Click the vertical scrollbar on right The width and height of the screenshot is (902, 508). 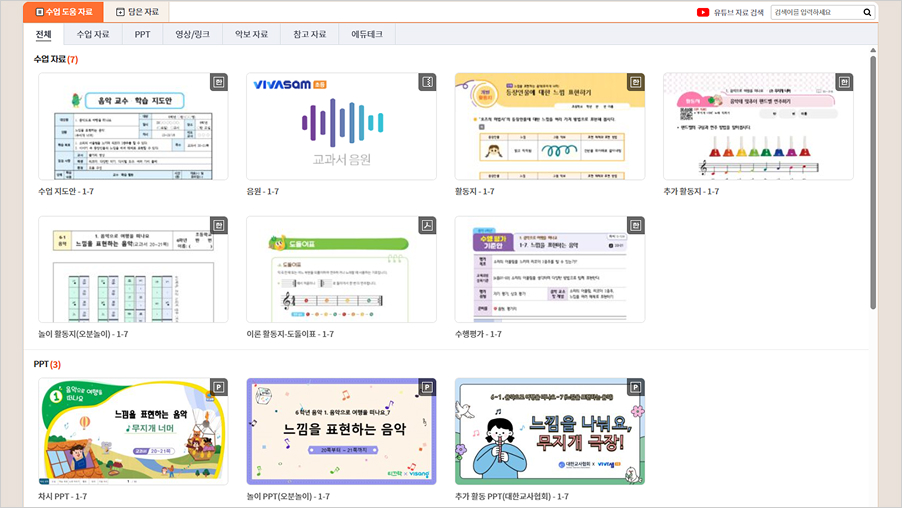[873, 180]
